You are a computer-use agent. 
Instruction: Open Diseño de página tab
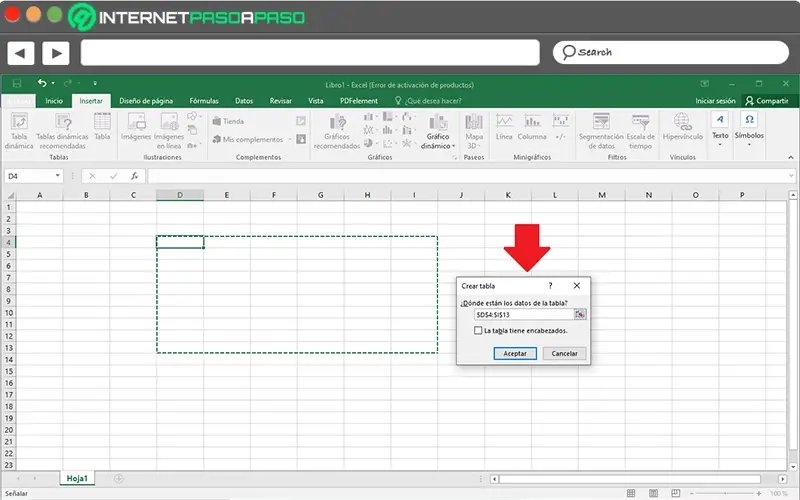point(146,101)
